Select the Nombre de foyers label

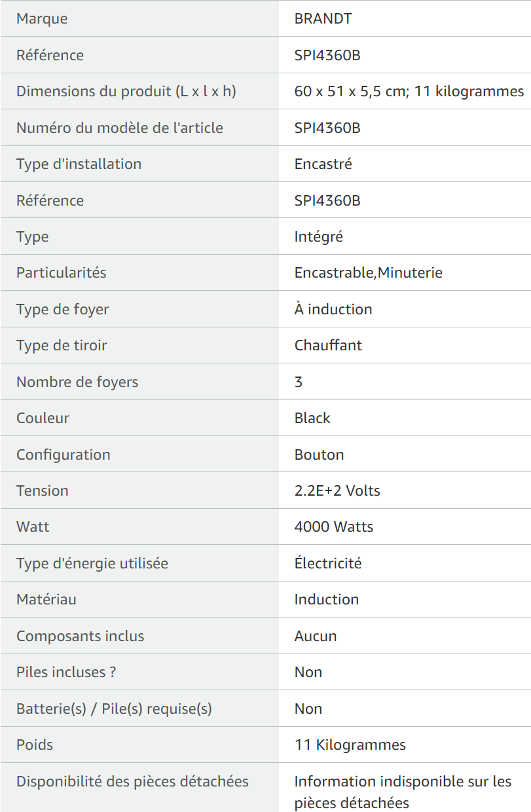pyautogui.click(x=77, y=382)
